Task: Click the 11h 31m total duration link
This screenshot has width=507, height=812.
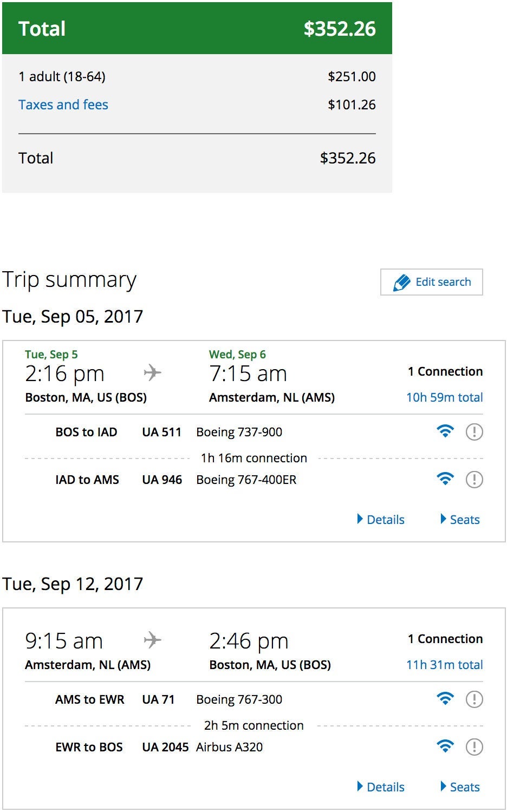Action: point(444,665)
